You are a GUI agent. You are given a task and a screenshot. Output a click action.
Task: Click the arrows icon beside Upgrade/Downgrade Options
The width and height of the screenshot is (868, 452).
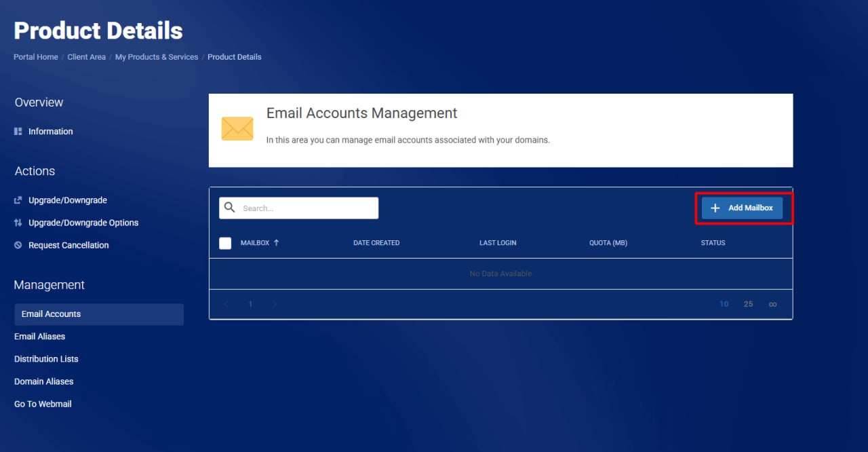18,223
